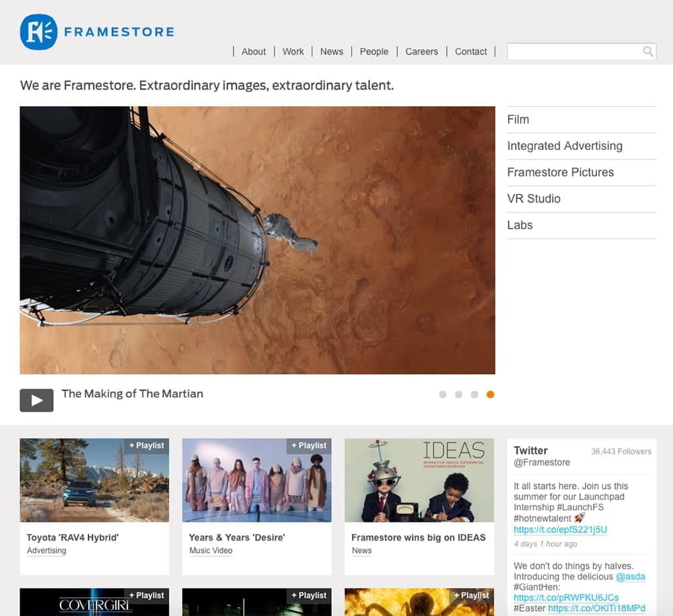
Task: Click the News category tag under IDEAS
Action: click(x=362, y=550)
